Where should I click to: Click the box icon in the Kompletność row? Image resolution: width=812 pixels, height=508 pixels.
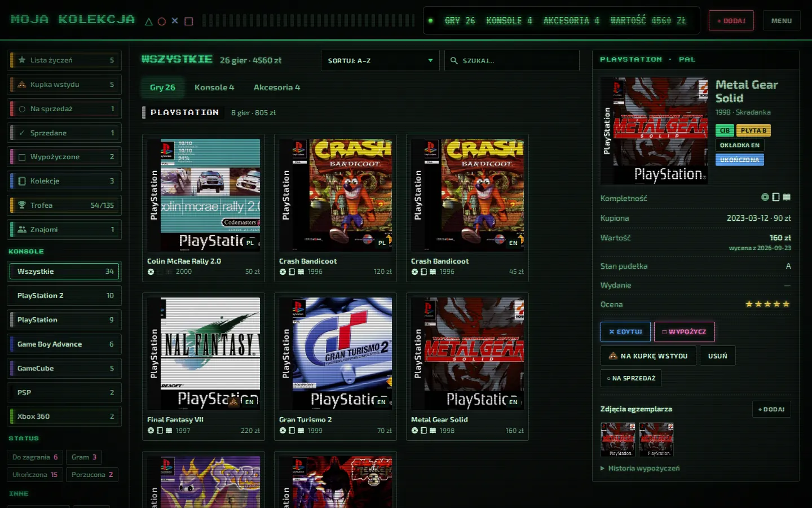776,198
